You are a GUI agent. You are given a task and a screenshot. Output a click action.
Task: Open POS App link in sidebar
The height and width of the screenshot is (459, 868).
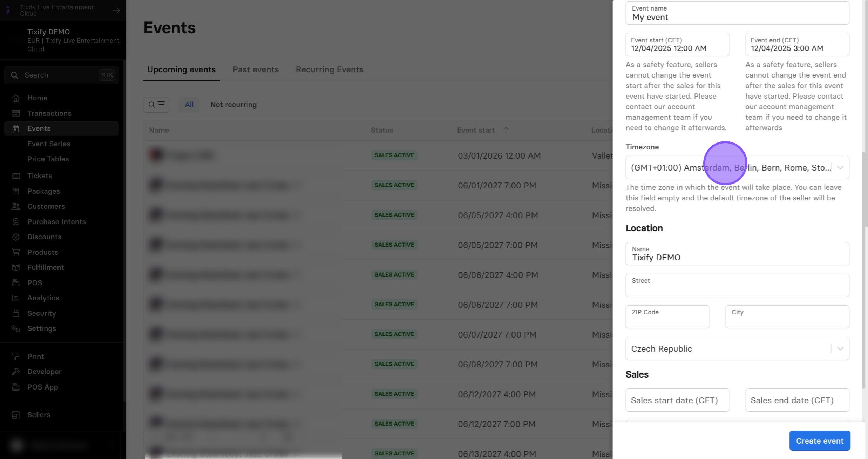coord(43,387)
